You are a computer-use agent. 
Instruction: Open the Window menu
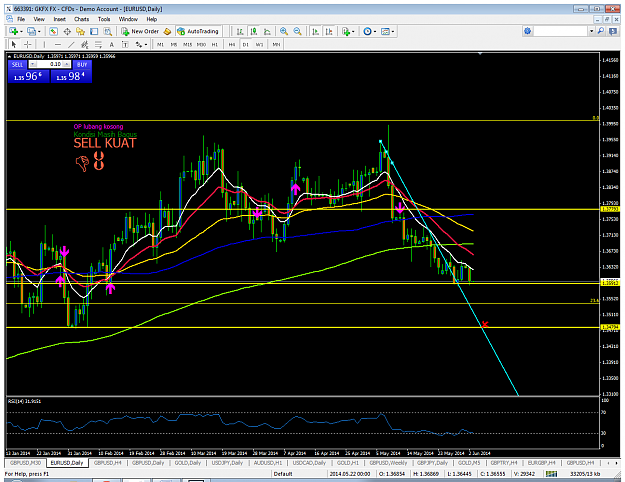tap(128, 19)
